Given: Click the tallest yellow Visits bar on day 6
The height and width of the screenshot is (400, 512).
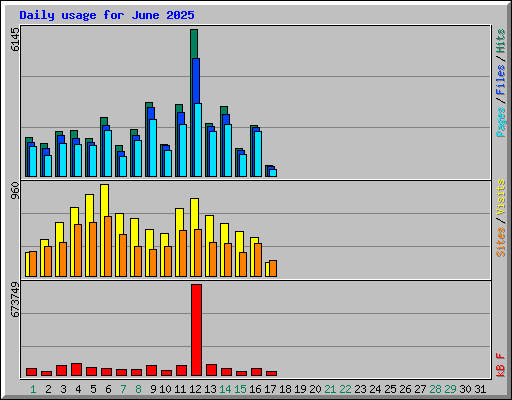Looking at the screenshot, I should [104, 200].
